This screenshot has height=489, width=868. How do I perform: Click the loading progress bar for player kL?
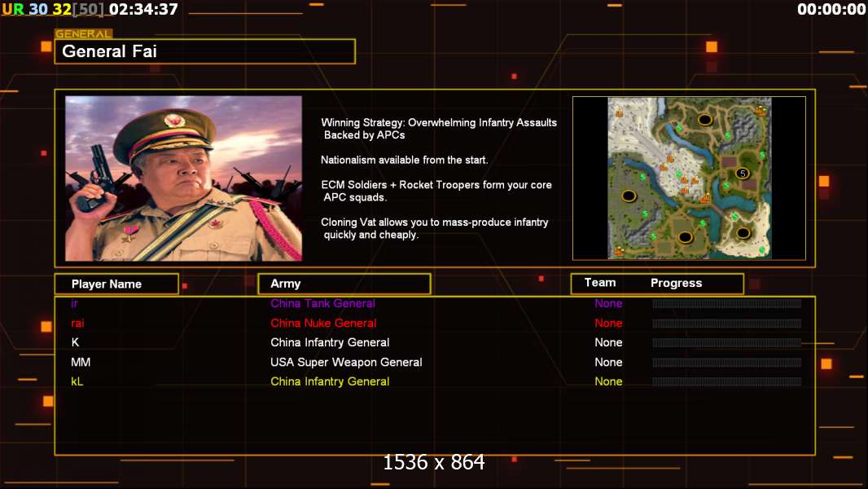click(x=726, y=381)
